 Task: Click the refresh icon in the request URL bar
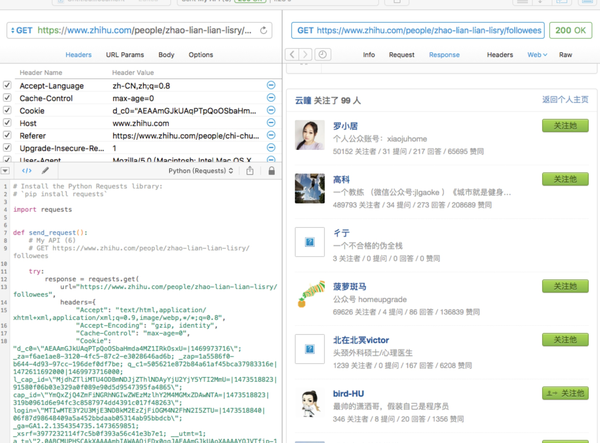[265, 31]
